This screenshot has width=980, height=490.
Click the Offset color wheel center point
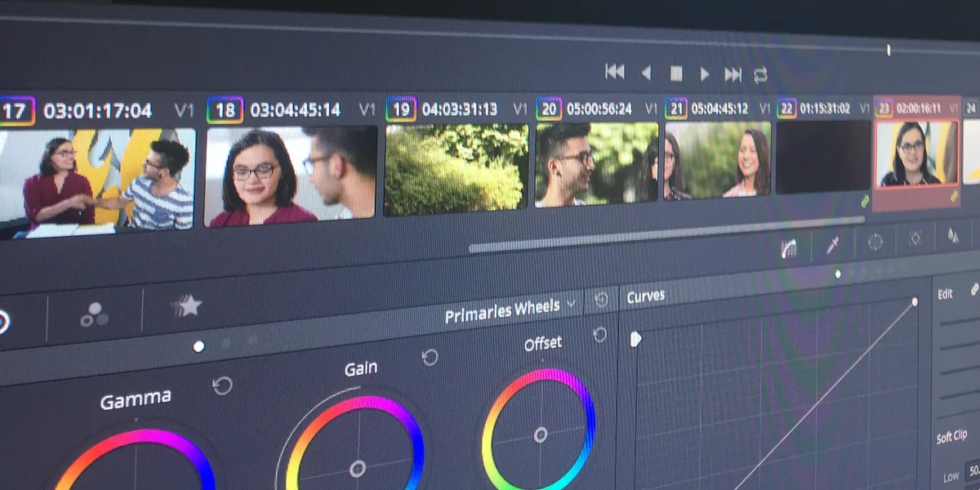point(540,434)
